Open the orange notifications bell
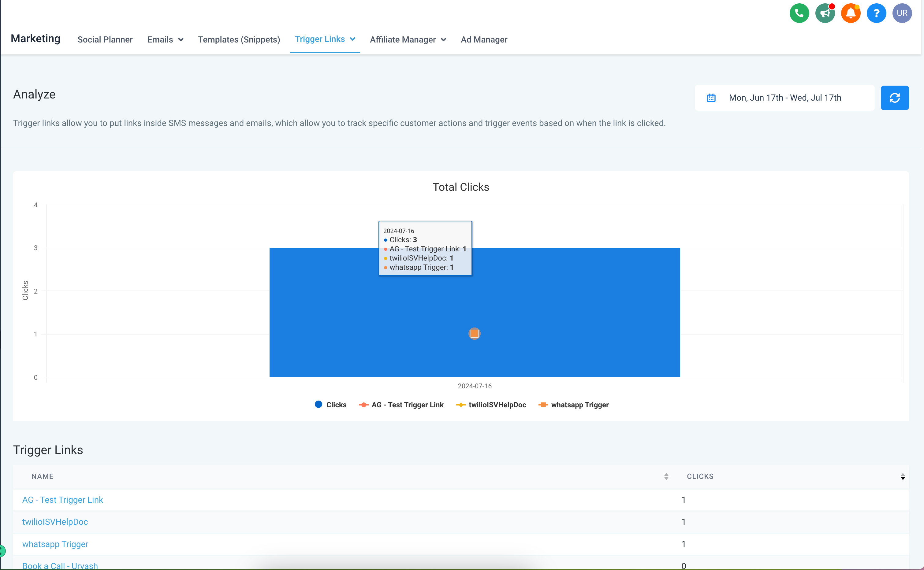 pos(850,13)
